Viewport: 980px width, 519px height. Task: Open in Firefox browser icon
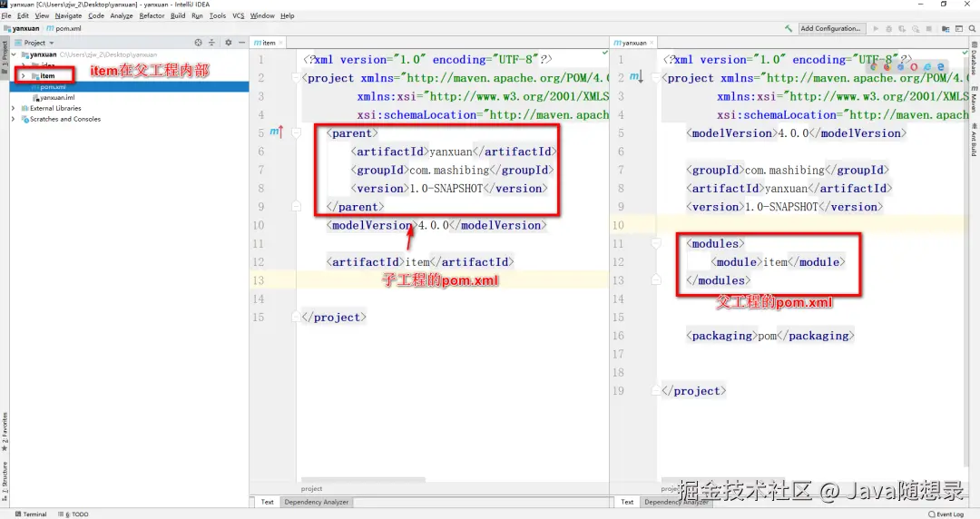(x=887, y=67)
